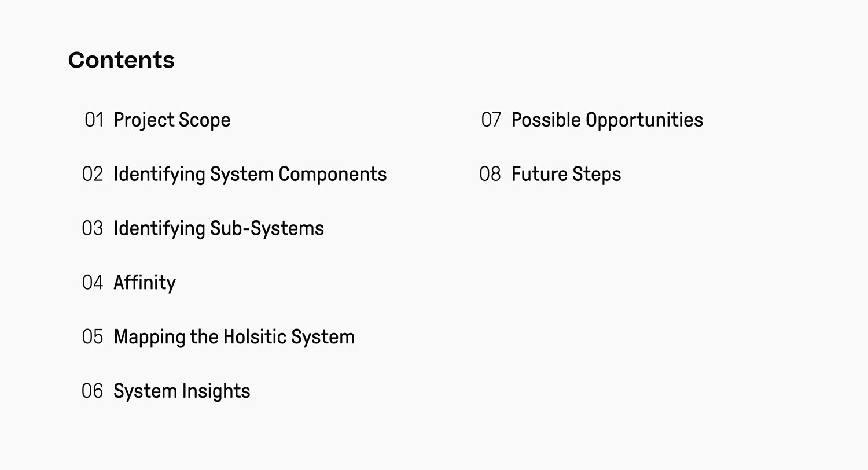
Task: Click the number 01 label
Action: point(94,120)
